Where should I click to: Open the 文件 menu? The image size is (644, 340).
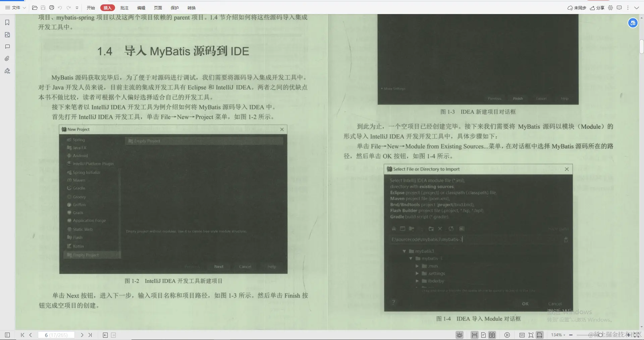tap(13, 8)
